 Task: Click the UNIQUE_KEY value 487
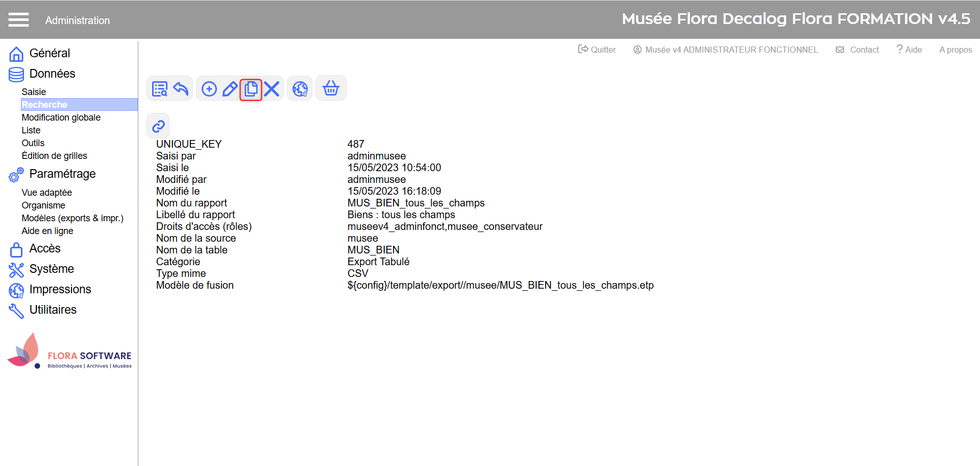(x=356, y=144)
